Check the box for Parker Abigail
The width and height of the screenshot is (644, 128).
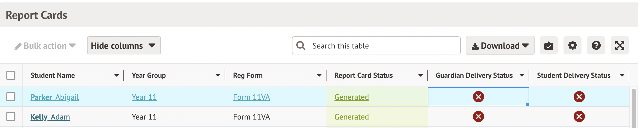click(x=11, y=97)
